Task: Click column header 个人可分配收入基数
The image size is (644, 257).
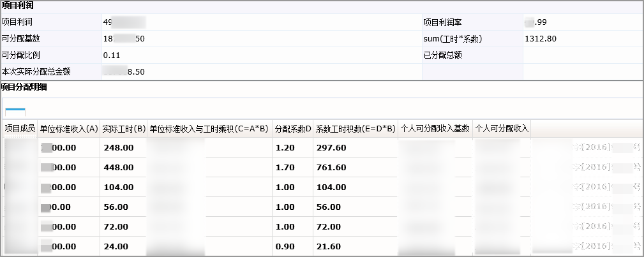Action: (435, 129)
